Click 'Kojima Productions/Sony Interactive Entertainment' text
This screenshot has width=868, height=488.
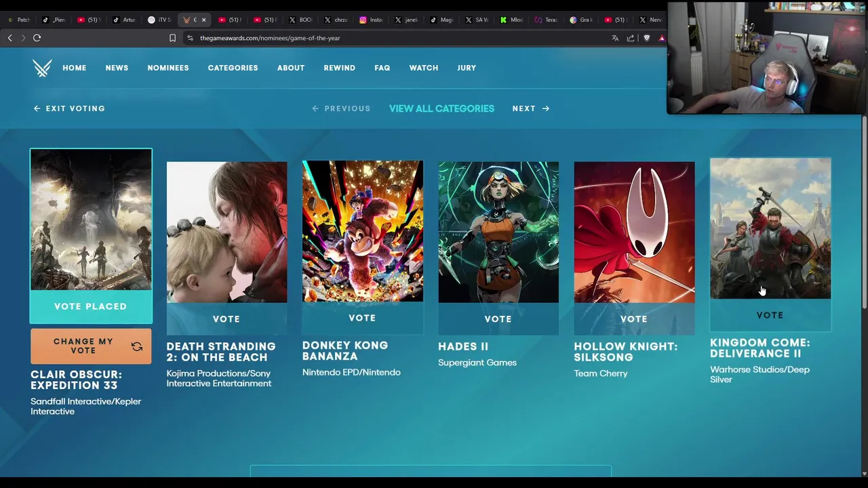219,378
